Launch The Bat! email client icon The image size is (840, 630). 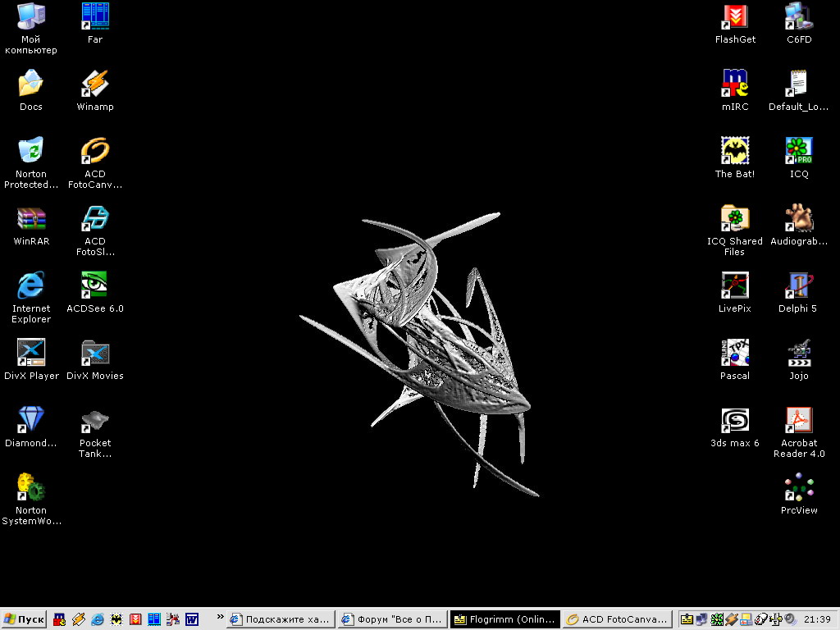click(734, 152)
